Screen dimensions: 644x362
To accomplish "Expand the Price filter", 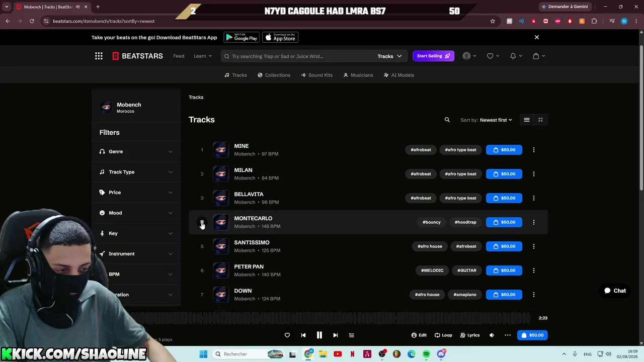I will pos(136,193).
